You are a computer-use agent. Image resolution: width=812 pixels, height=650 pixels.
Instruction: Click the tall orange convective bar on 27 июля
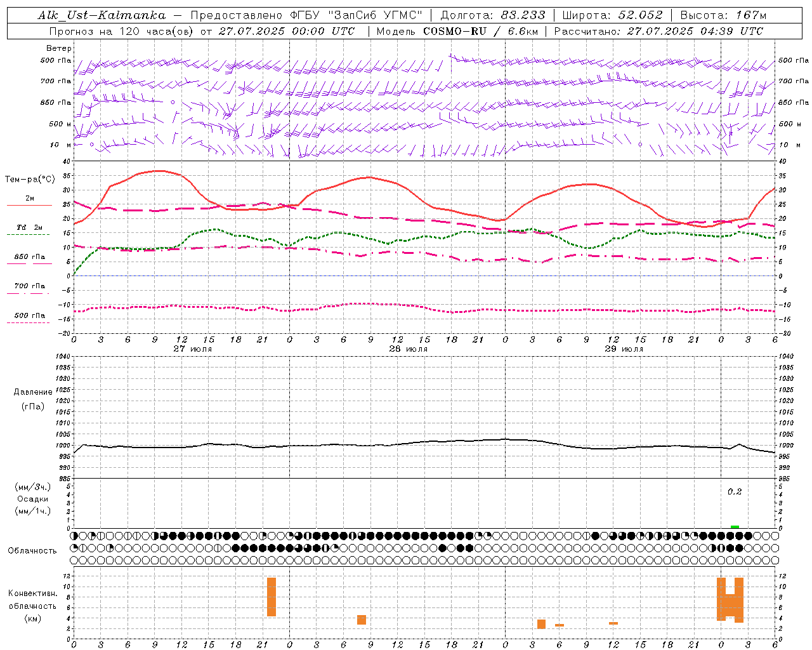(x=272, y=597)
